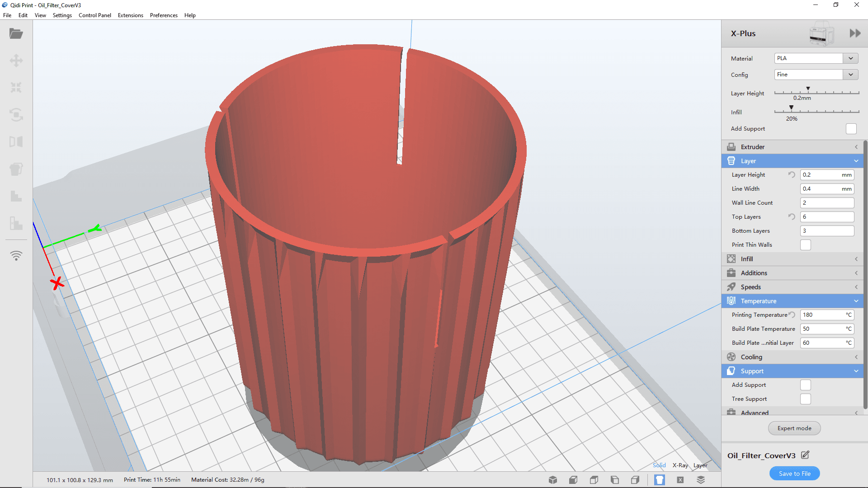This screenshot has height=488, width=868.
Task: Switch to left view cube icon
Action: click(x=615, y=480)
